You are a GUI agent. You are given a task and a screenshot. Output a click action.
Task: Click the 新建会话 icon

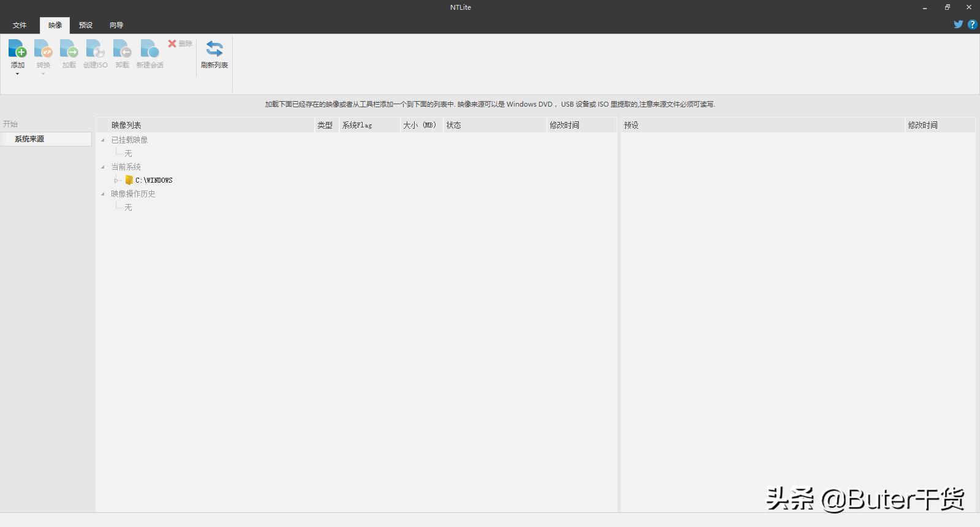[x=149, y=48]
